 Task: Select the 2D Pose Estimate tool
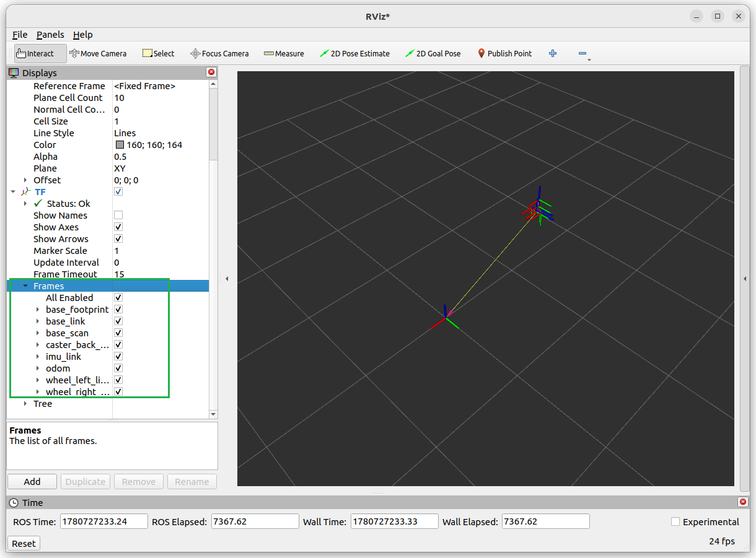click(x=354, y=53)
